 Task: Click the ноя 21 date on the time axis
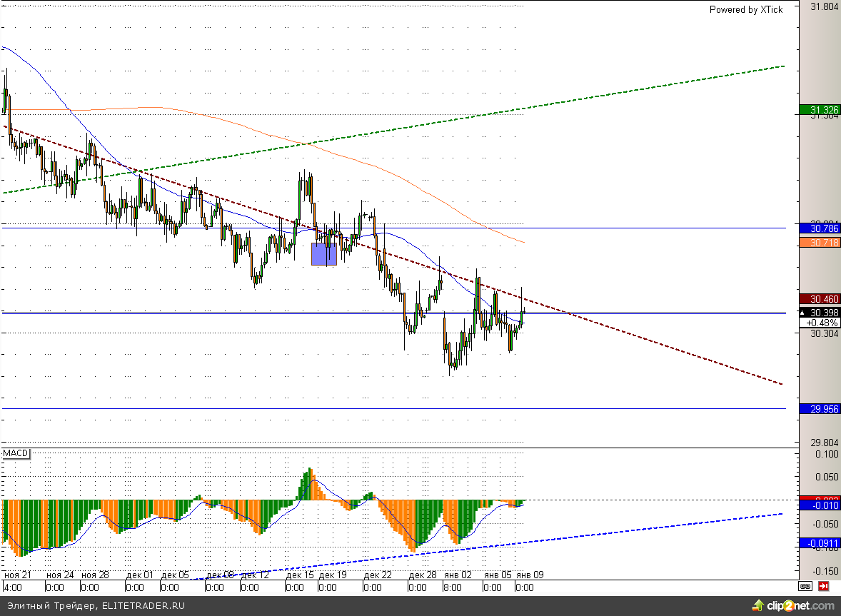tap(17, 575)
